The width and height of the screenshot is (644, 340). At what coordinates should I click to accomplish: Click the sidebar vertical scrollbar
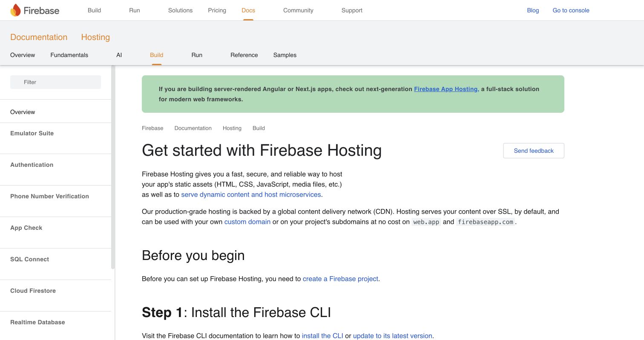(x=113, y=167)
